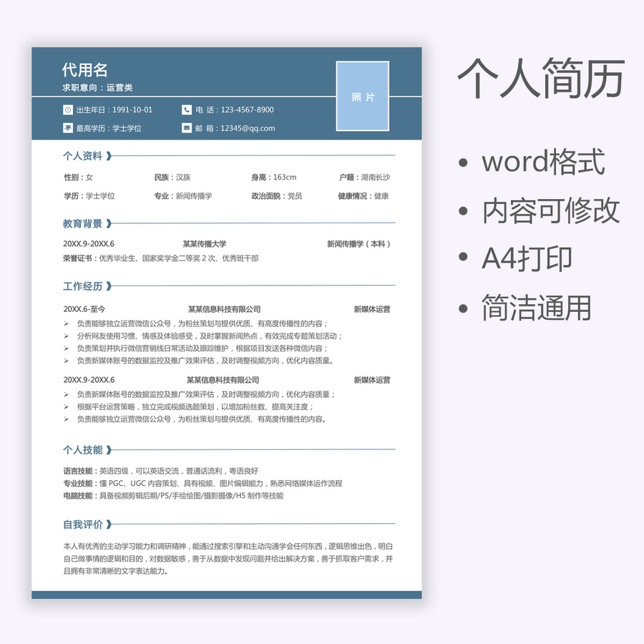644x644 pixels.
Task: Click the A4打印 bullet text
Action: tap(527, 259)
